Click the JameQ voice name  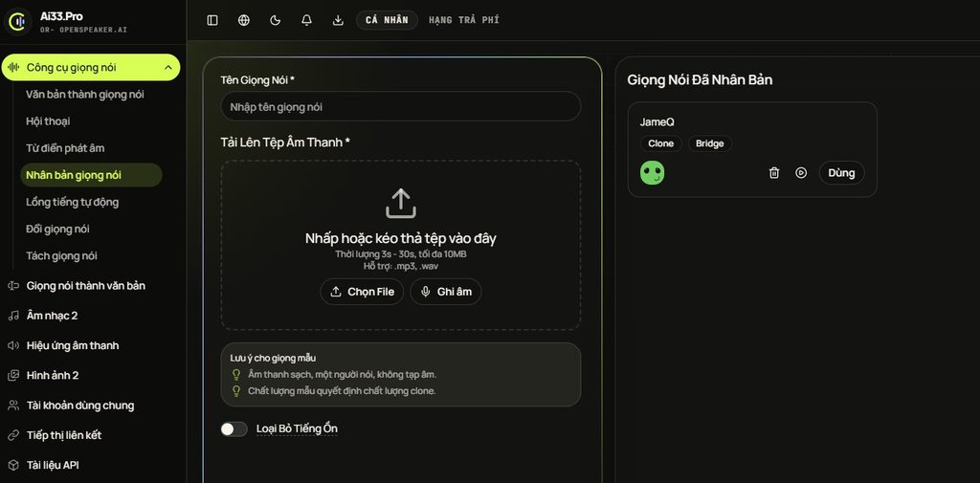tap(657, 122)
